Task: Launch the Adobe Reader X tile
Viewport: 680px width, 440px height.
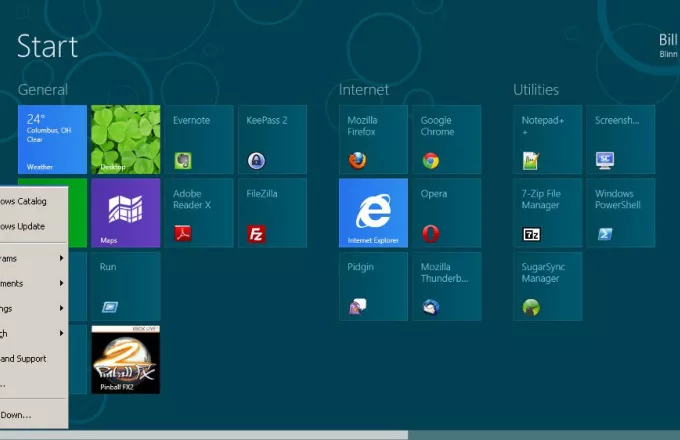Action: pos(199,213)
